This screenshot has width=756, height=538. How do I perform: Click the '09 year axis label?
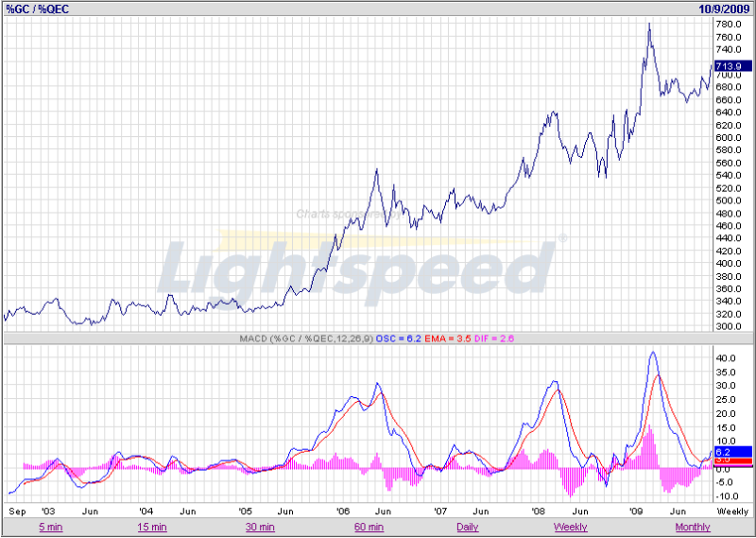tap(637, 512)
